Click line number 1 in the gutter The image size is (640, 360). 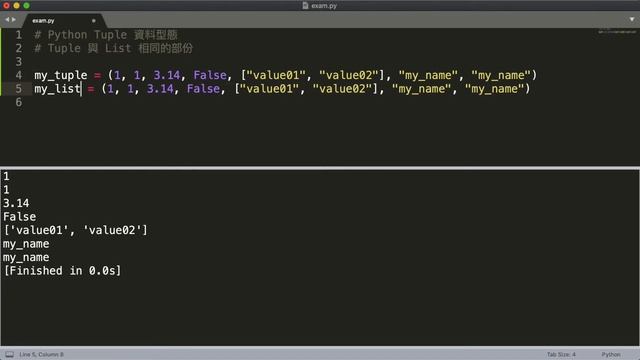tap(19, 35)
